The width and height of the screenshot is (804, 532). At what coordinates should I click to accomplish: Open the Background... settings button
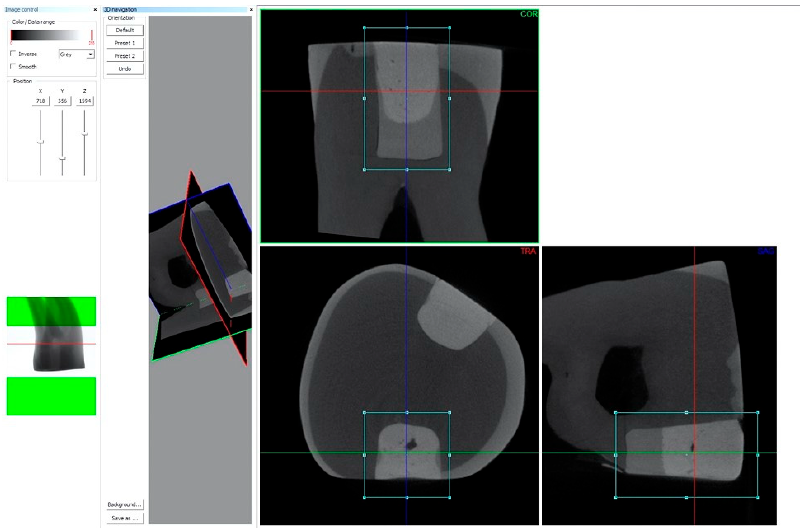[x=125, y=504]
